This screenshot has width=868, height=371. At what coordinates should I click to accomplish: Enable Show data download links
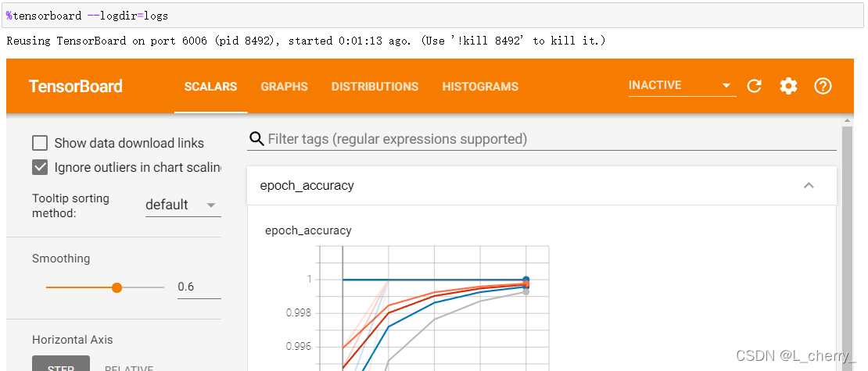[x=40, y=143]
